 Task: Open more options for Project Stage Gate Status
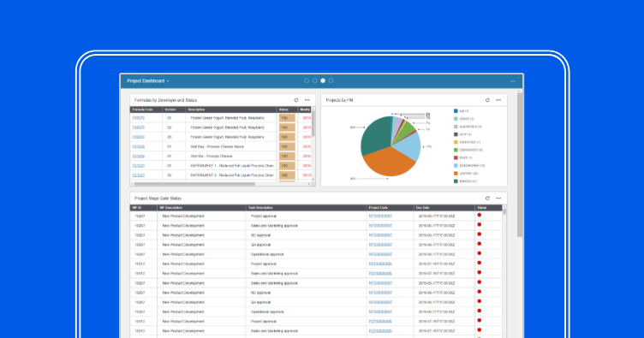click(498, 199)
